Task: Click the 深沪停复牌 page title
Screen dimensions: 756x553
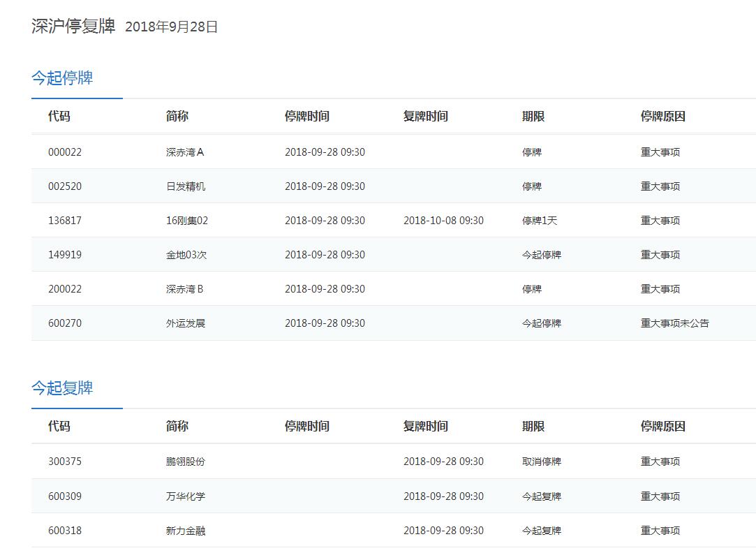Action: [73, 27]
